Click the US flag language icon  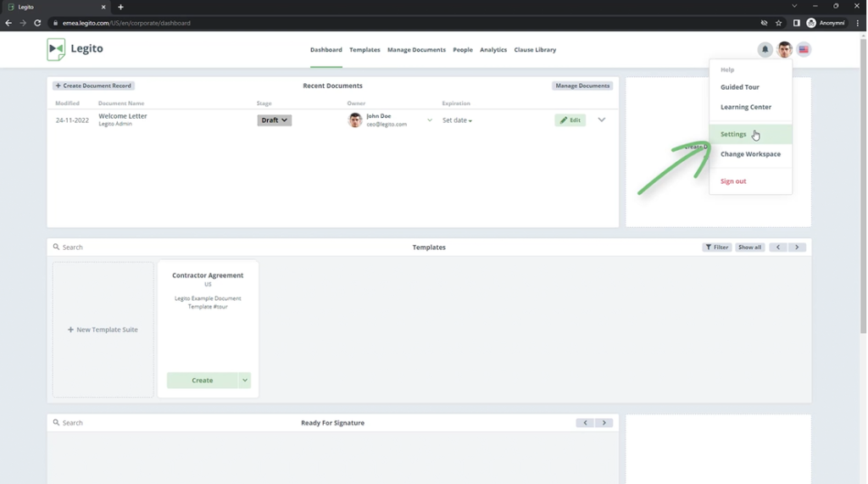(x=804, y=50)
